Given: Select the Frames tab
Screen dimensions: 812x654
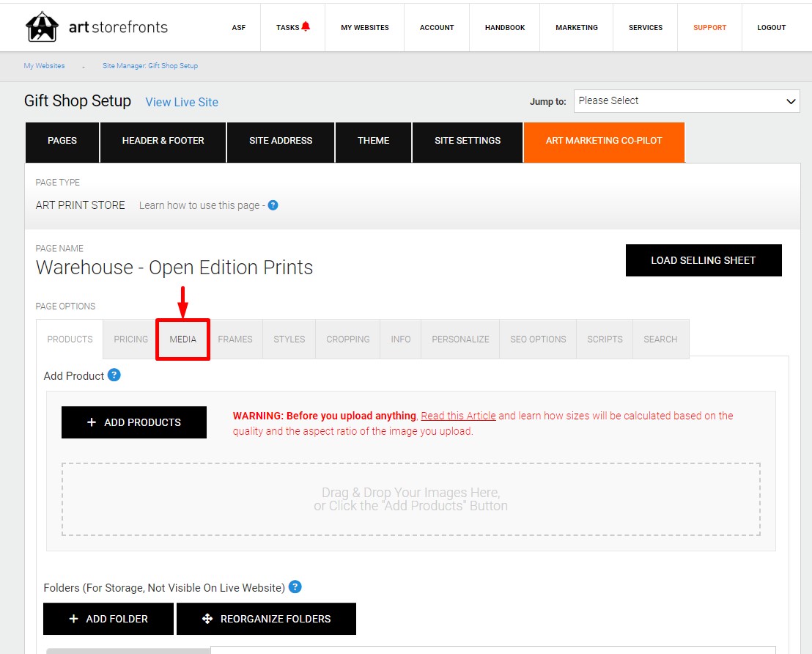Looking at the screenshot, I should [x=235, y=339].
